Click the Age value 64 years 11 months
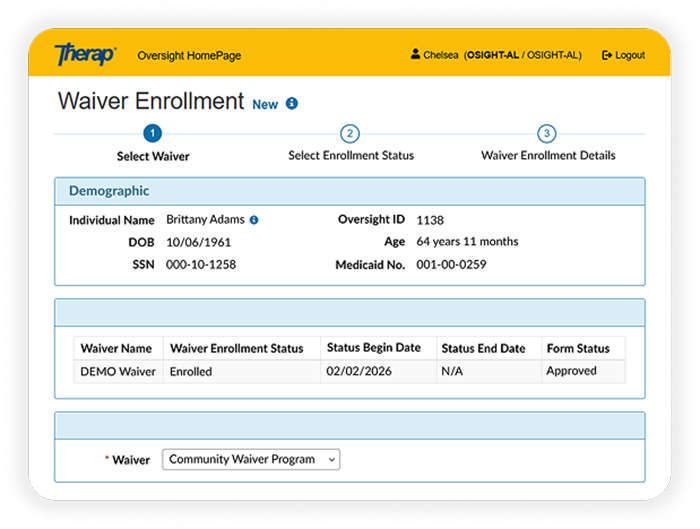Image resolution: width=700 pixels, height=529 pixels. (467, 242)
